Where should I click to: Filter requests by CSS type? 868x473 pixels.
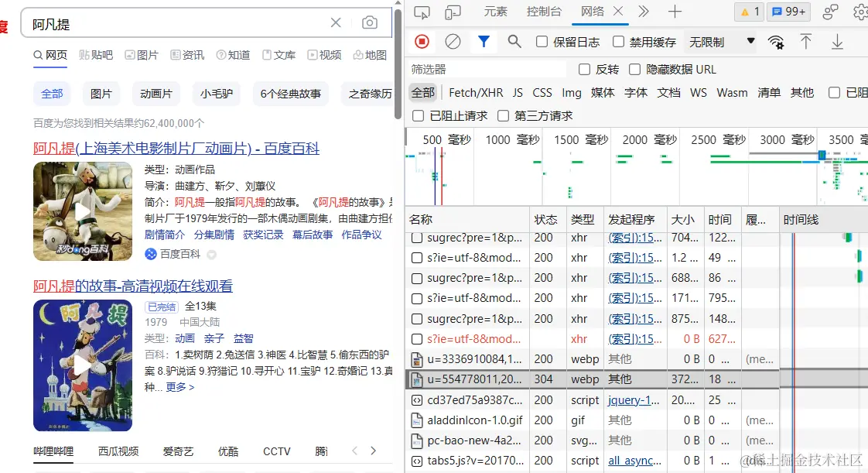coord(542,92)
